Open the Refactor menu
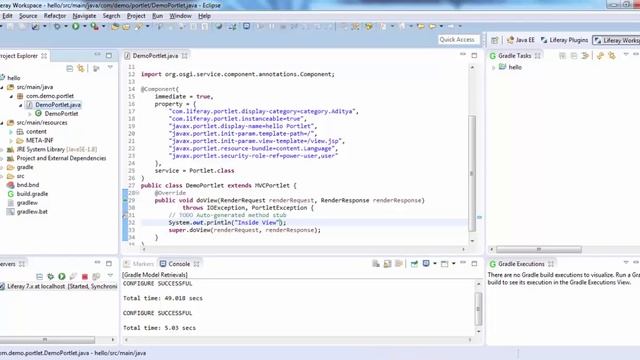The width and height of the screenshot is (640, 360). 55,16
